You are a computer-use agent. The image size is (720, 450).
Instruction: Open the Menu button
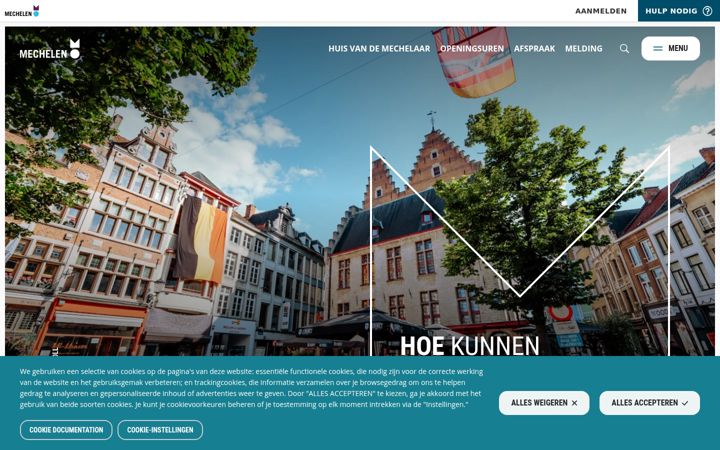click(x=670, y=48)
